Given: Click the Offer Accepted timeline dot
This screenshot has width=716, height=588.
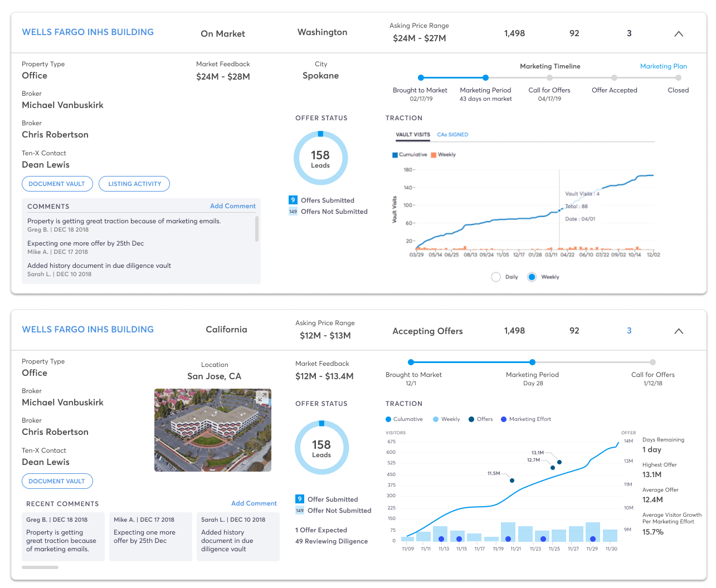Looking at the screenshot, I should click(614, 78).
